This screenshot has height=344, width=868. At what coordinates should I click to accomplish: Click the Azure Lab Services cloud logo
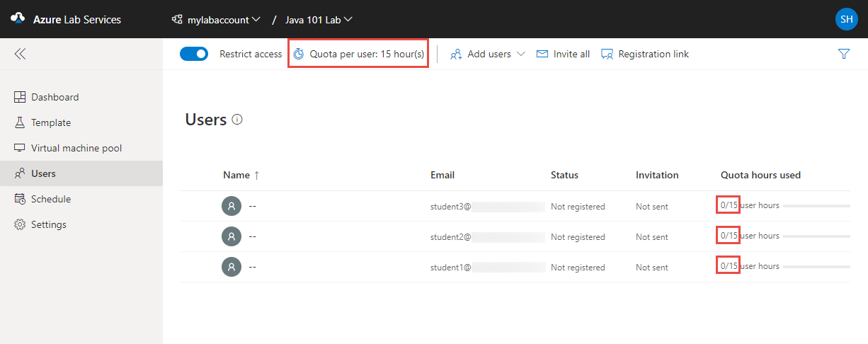18,19
